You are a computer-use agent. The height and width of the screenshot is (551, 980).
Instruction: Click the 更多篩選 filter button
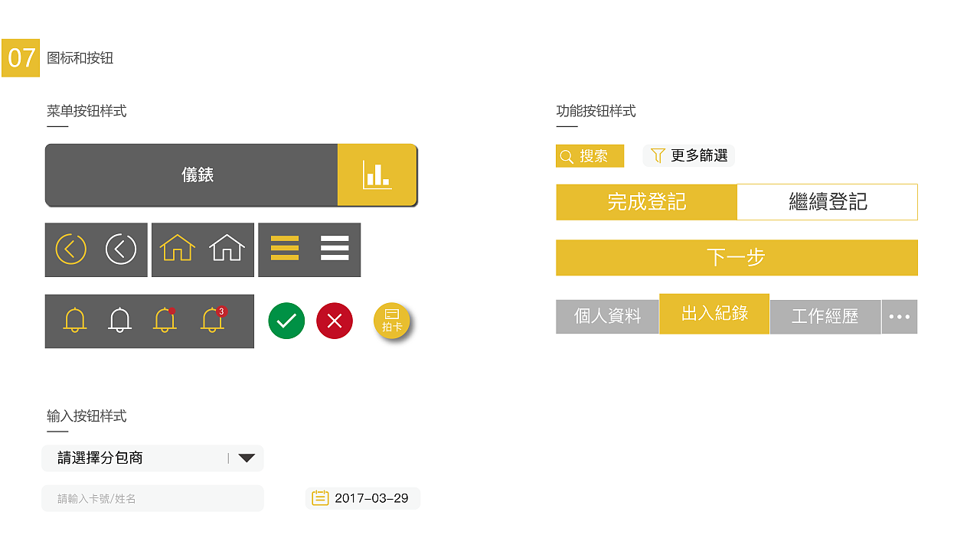(688, 155)
